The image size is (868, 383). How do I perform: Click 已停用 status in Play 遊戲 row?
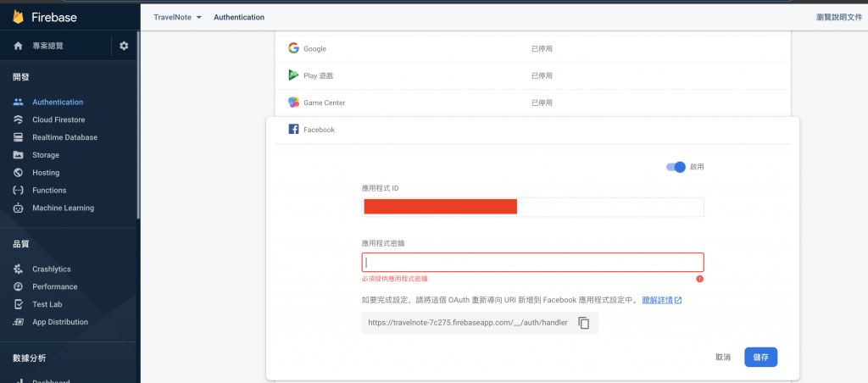(x=542, y=75)
